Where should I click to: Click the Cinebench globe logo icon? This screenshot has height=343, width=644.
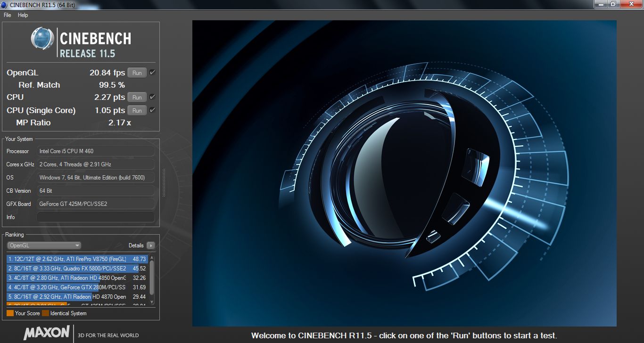point(42,39)
